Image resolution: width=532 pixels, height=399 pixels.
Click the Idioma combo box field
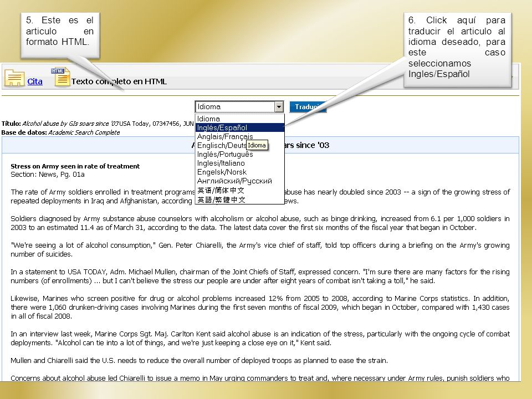(x=239, y=107)
